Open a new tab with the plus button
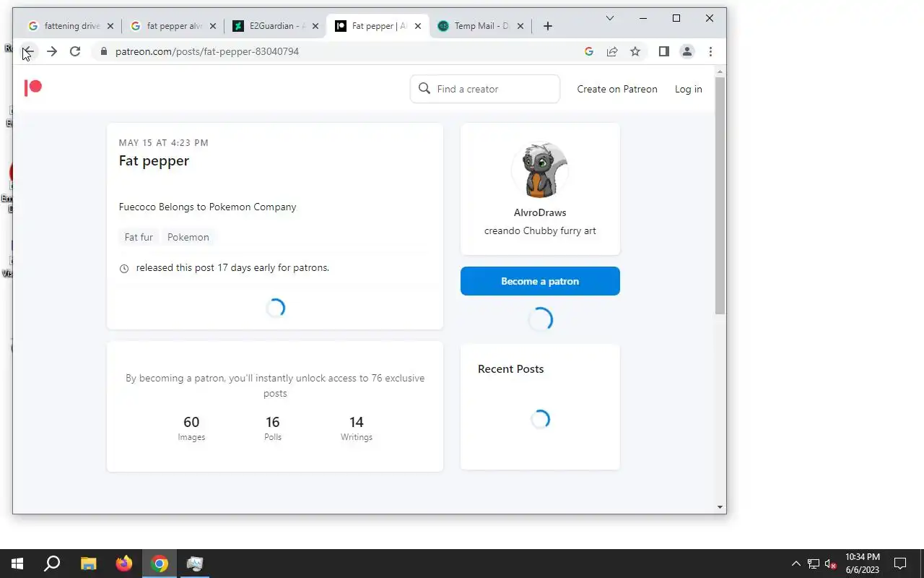The height and width of the screenshot is (578, 924). (548, 26)
